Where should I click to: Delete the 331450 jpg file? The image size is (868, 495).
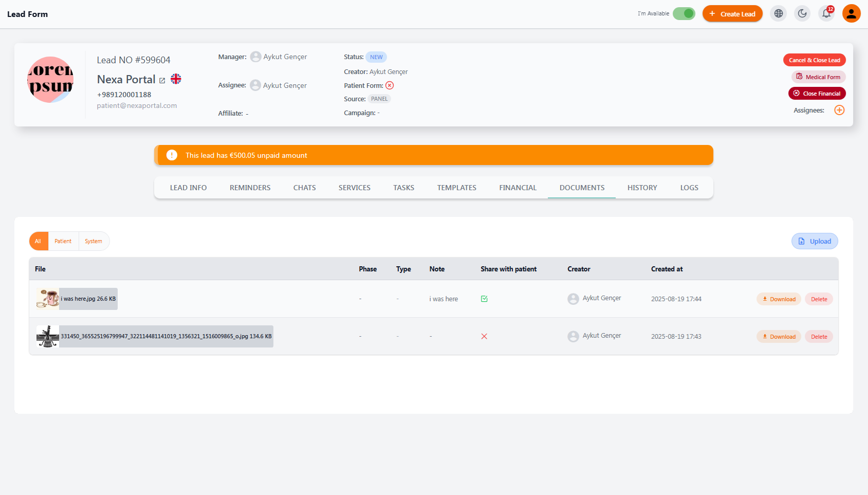tap(819, 337)
